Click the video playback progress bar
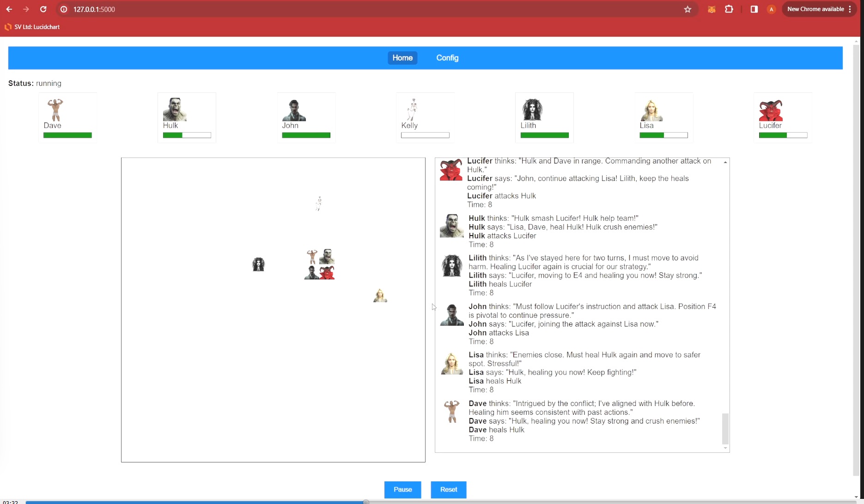 441,502
